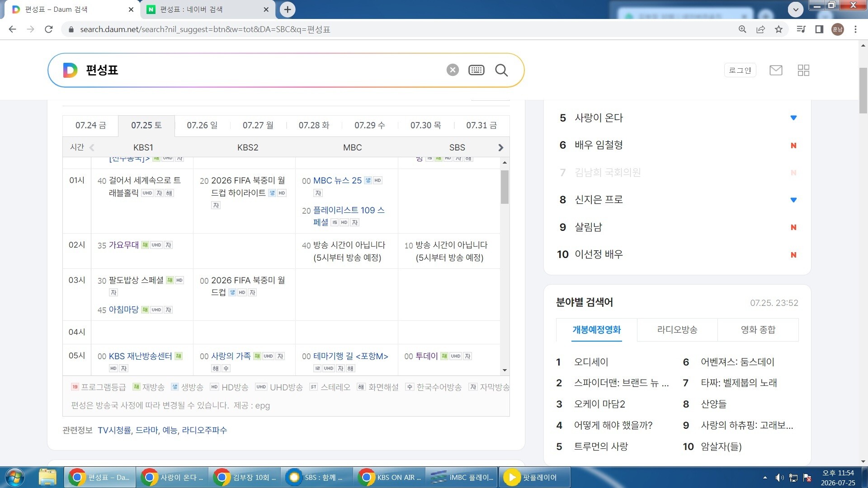Select the 07.28 화 date tab
868x488 pixels.
pyautogui.click(x=314, y=125)
